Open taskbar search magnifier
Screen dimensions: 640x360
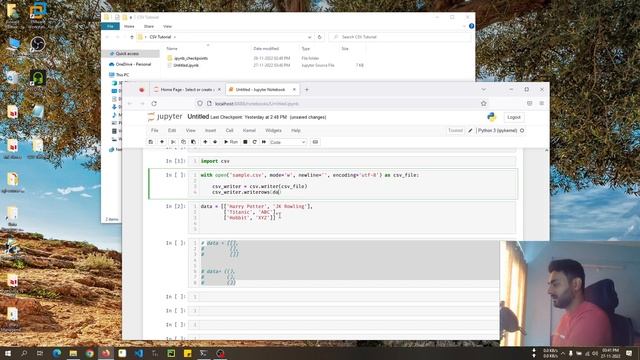click(24, 353)
